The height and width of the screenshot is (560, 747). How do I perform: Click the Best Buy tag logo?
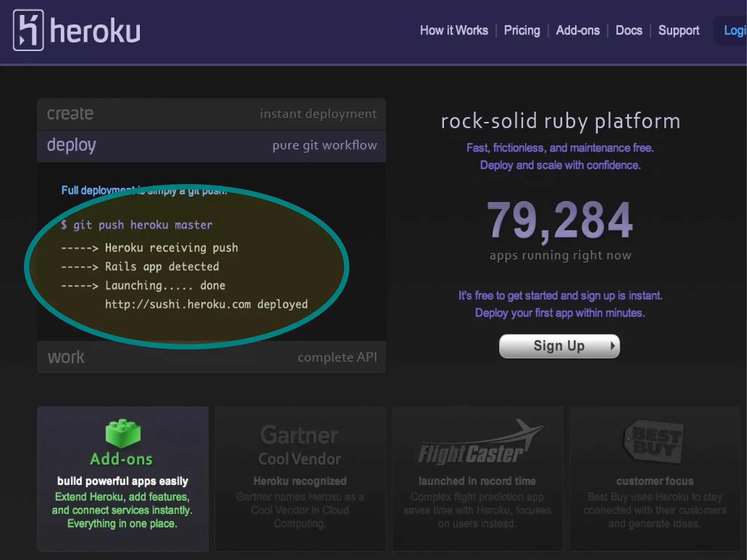pyautogui.click(x=654, y=442)
